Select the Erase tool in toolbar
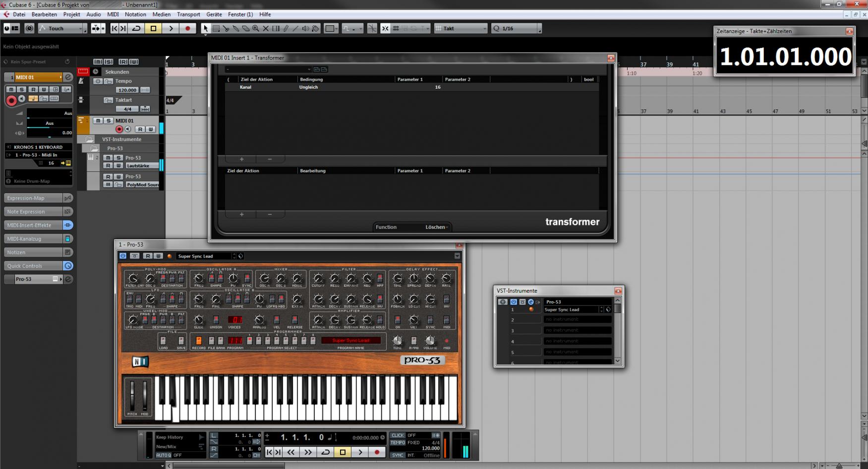 pos(246,29)
